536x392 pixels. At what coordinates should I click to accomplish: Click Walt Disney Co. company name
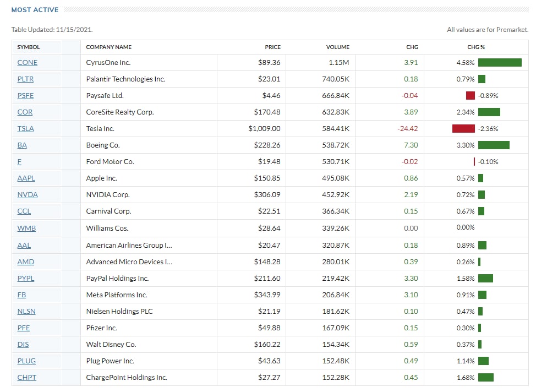(x=111, y=345)
